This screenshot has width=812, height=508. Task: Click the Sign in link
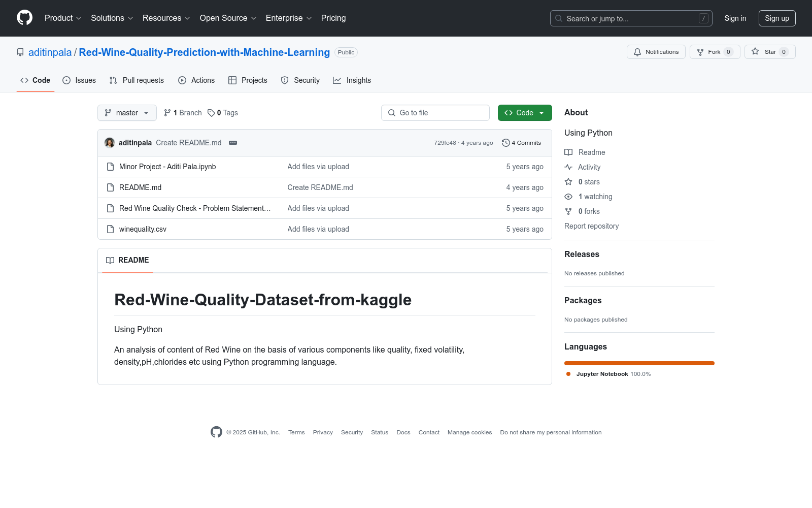735,18
